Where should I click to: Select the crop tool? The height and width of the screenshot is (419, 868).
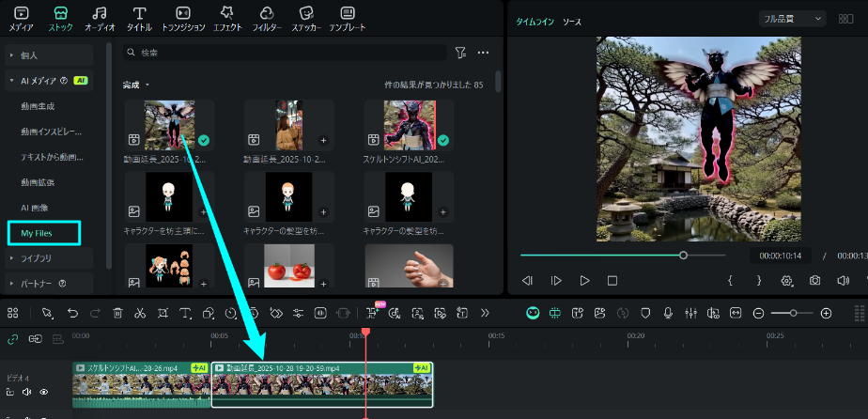pyautogui.click(x=163, y=313)
